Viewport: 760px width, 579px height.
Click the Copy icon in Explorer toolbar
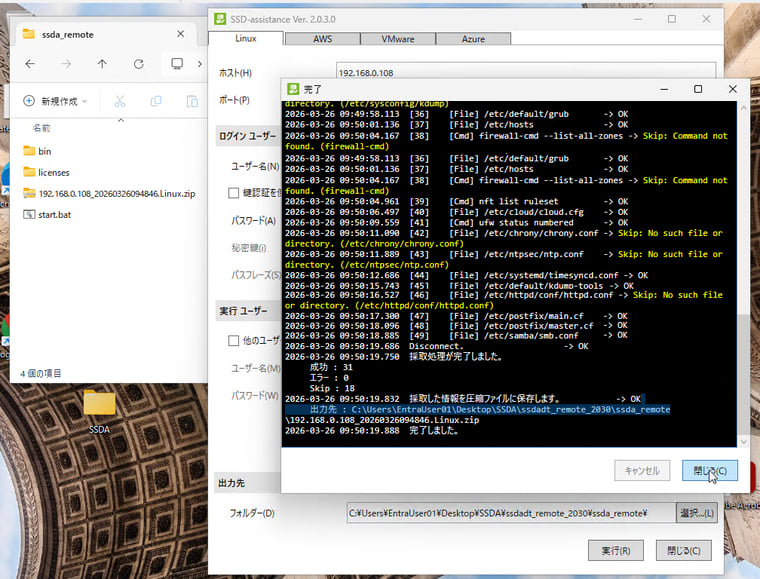click(x=156, y=101)
